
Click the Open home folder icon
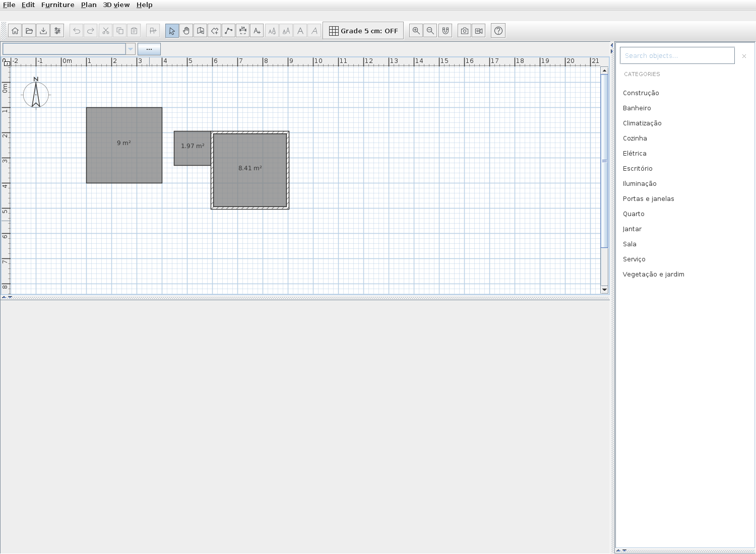(29, 31)
